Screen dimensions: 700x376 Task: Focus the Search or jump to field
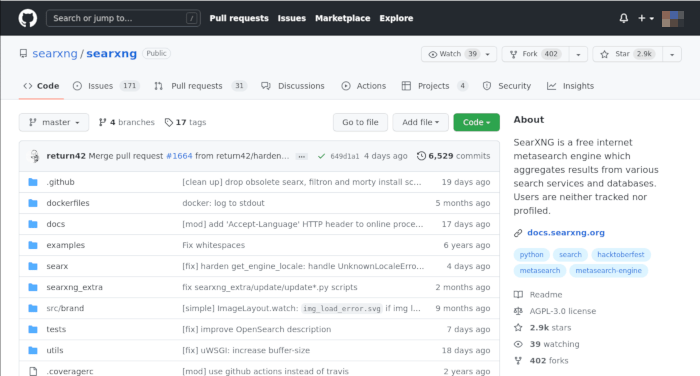123,18
